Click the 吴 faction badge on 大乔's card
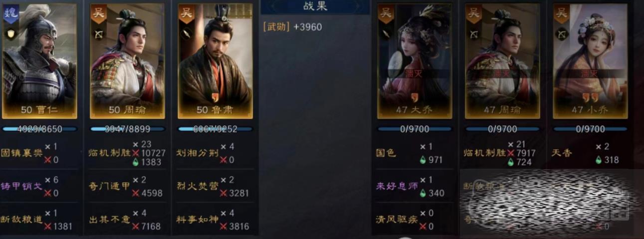The width and height of the screenshot is (644, 239). [386, 13]
